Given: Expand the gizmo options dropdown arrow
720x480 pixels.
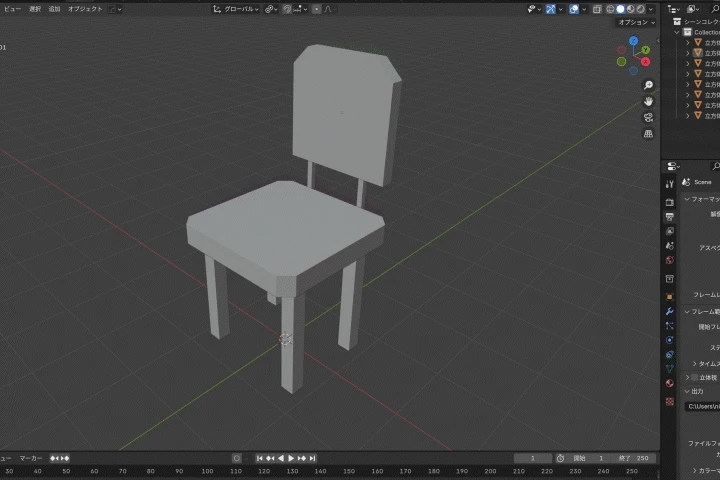Looking at the screenshot, I should tap(560, 9).
